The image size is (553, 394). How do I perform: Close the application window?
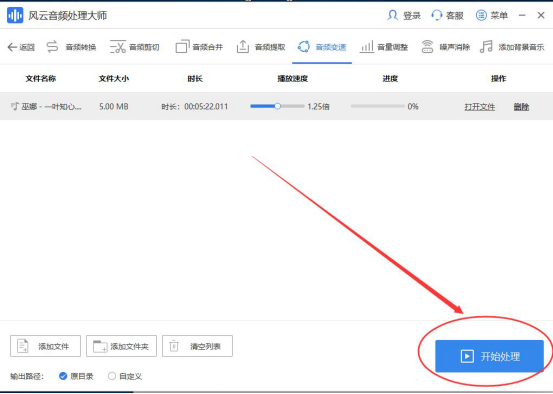click(x=541, y=15)
